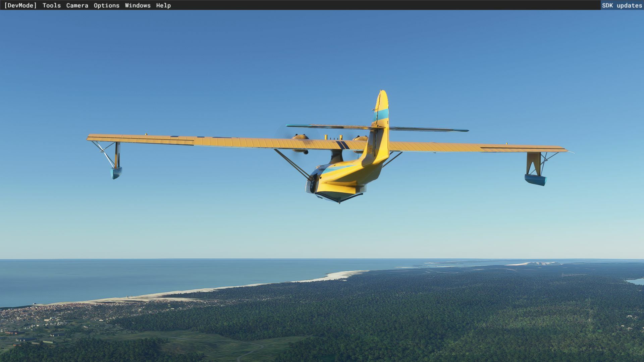Viewport: 644px width, 362px height.
Task: Open the Camera menu
Action: click(77, 5)
